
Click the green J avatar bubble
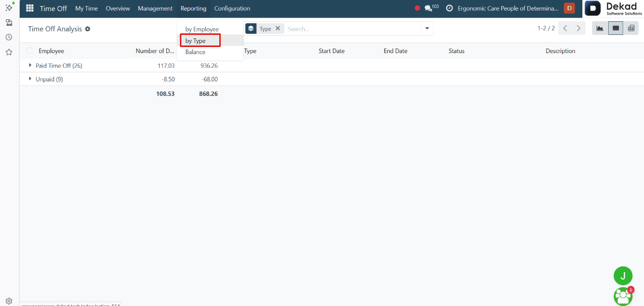(623, 276)
